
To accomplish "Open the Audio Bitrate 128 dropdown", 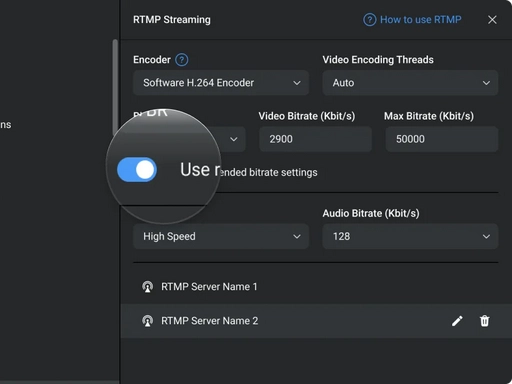I will click(410, 236).
